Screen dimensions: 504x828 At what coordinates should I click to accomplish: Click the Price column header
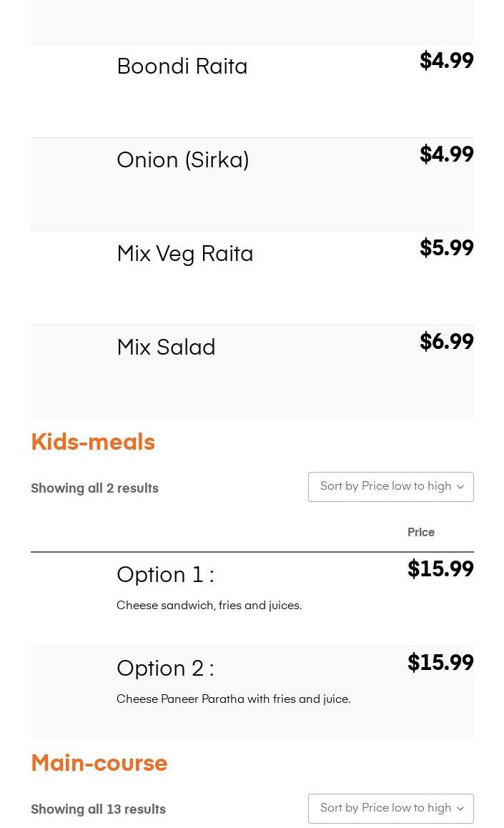point(420,533)
